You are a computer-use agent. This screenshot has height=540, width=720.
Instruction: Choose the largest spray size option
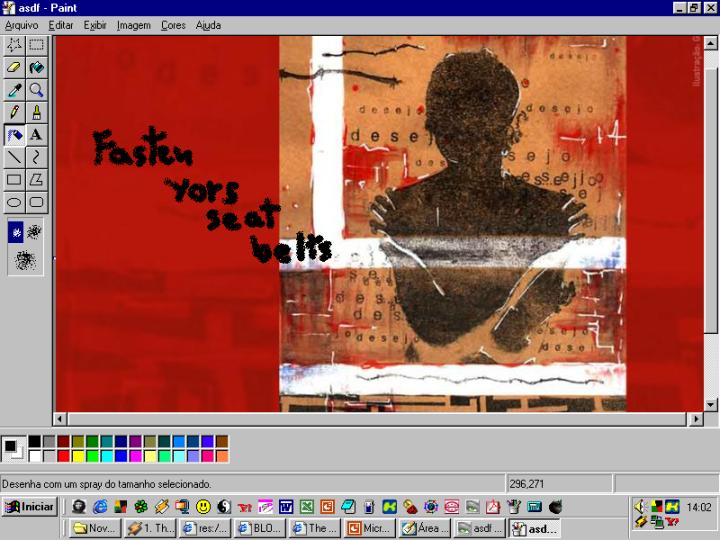point(25,260)
